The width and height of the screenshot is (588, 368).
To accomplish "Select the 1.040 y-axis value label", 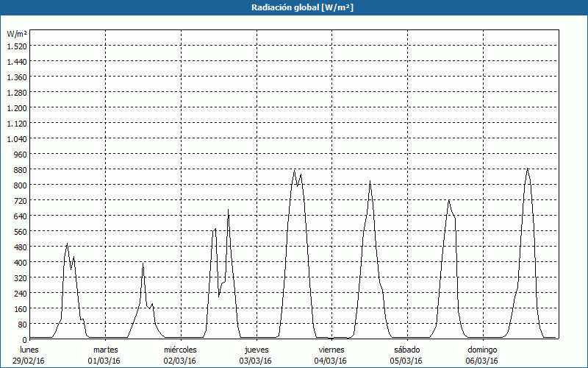I will click(16, 138).
